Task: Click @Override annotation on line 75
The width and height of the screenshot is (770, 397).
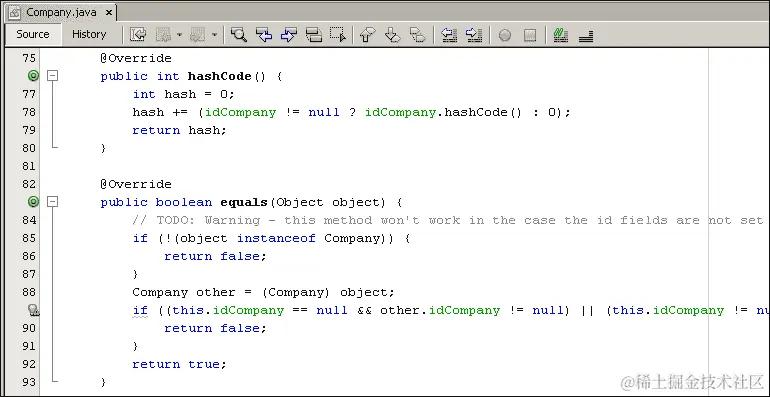Action: click(136, 58)
